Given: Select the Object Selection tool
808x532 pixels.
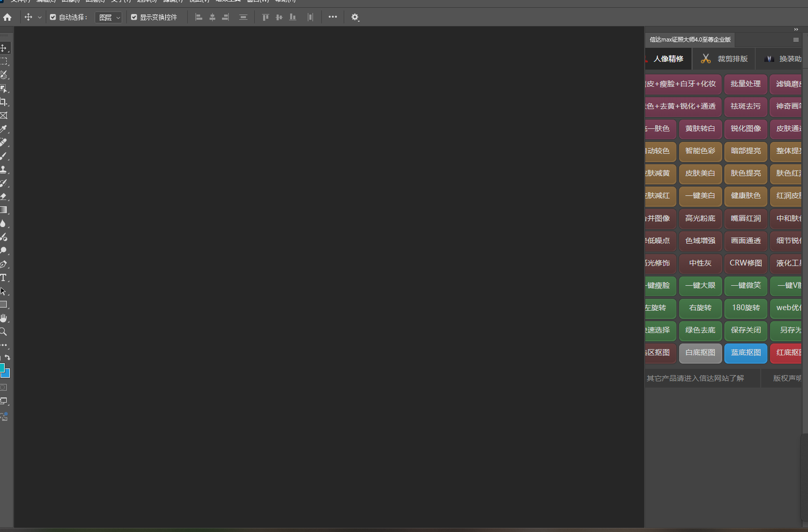Looking at the screenshot, I should 4,88.
